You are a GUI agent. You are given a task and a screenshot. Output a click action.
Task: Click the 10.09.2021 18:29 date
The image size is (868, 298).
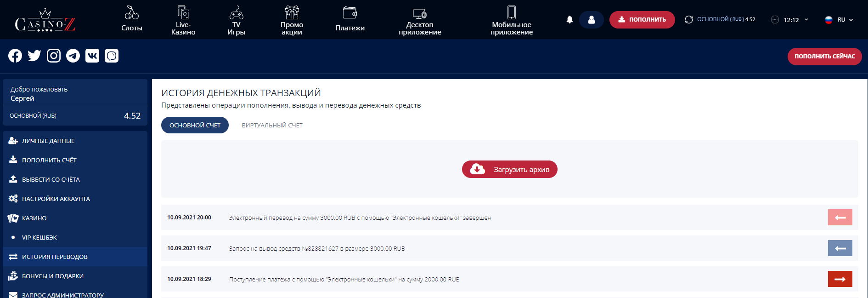pyautogui.click(x=189, y=279)
